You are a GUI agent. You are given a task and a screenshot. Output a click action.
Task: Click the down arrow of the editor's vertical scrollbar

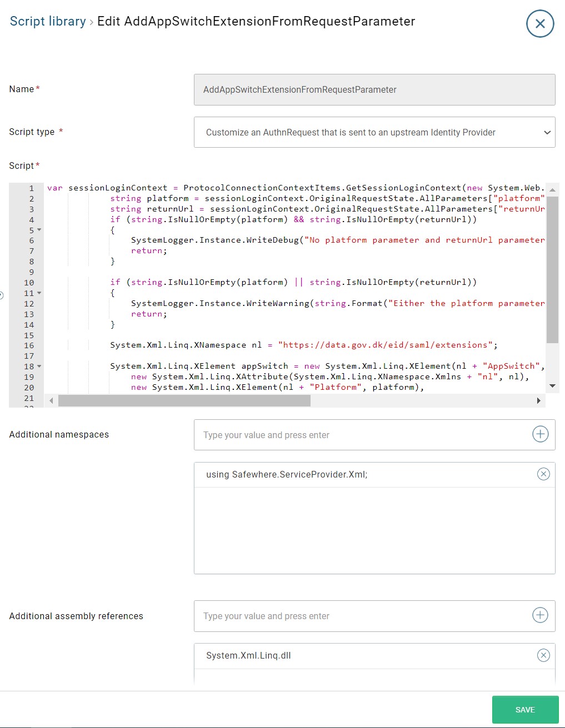(x=552, y=385)
